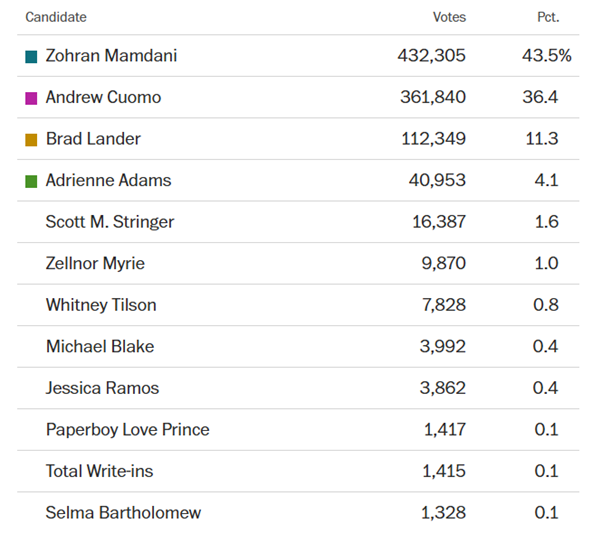Select the Zohran Mamdani candidate name
This screenshot has height=533, width=602.
(111, 56)
